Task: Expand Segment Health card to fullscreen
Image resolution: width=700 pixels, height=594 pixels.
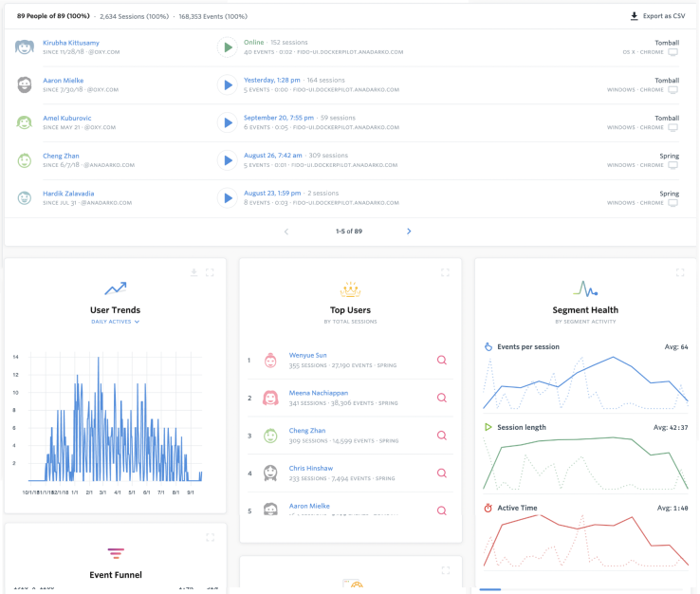Action: (680, 272)
